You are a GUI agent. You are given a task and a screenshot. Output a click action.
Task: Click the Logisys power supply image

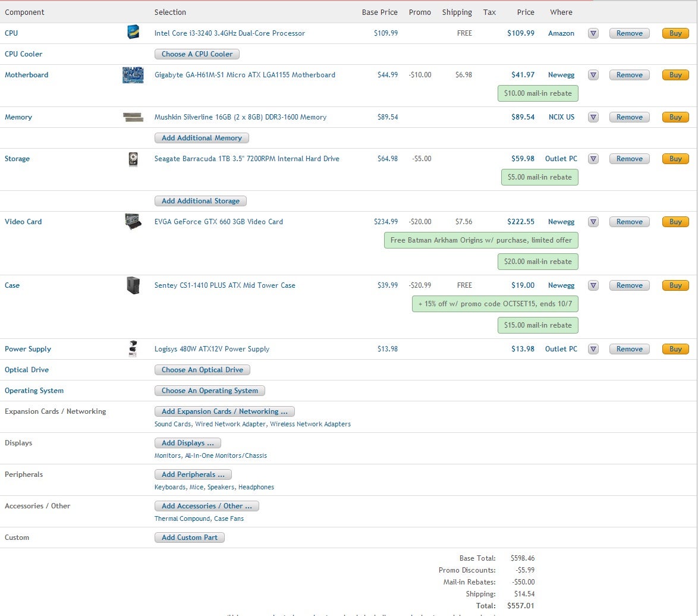[133, 349]
